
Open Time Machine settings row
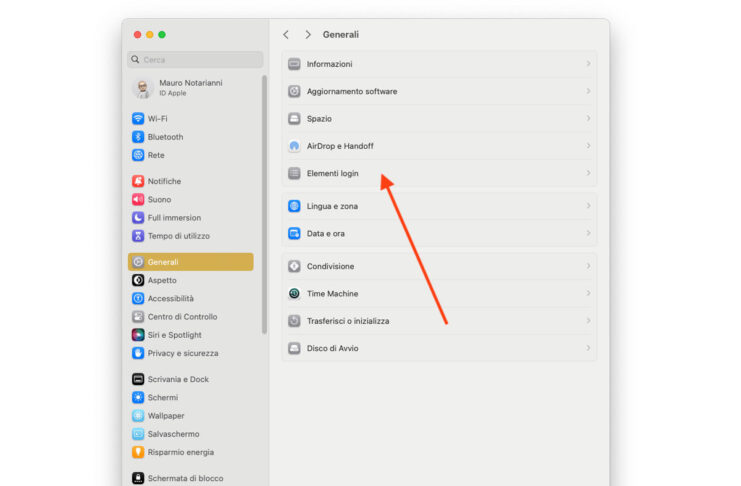click(439, 294)
